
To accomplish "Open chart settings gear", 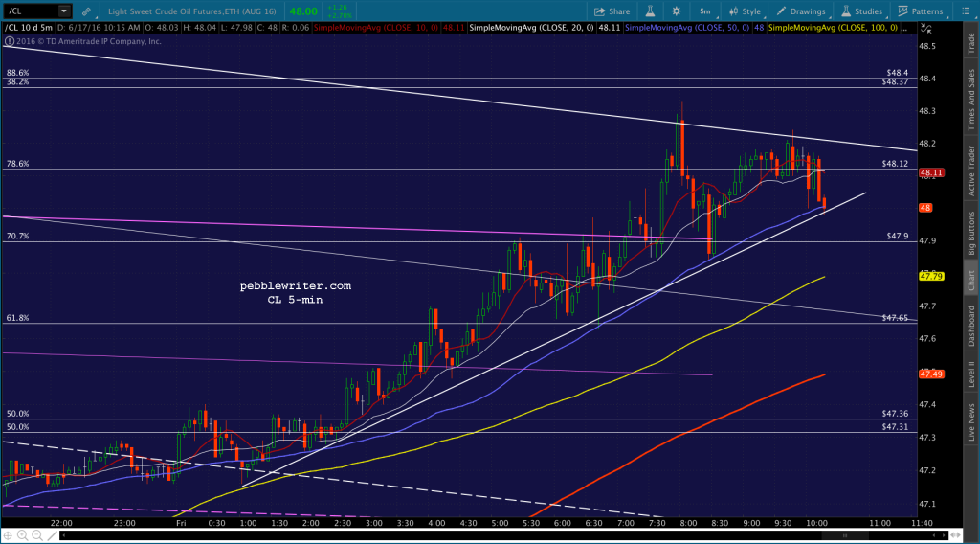I will [x=677, y=11].
